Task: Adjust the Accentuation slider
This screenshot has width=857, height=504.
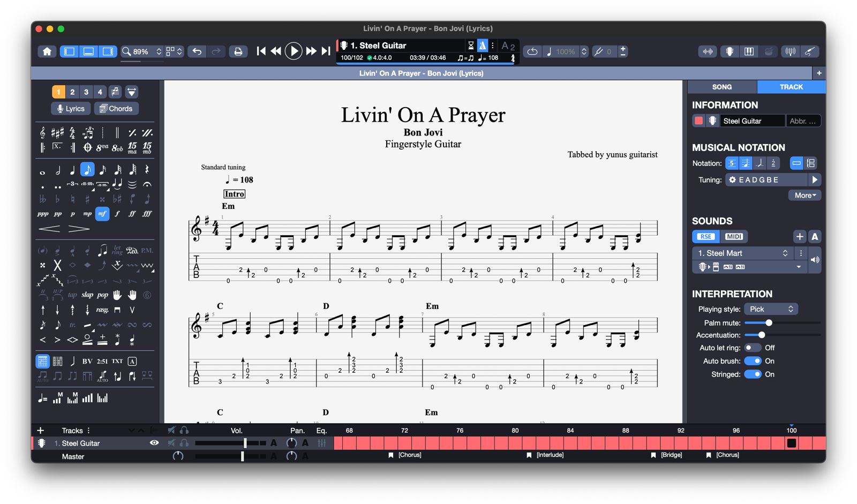Action: (x=782, y=335)
